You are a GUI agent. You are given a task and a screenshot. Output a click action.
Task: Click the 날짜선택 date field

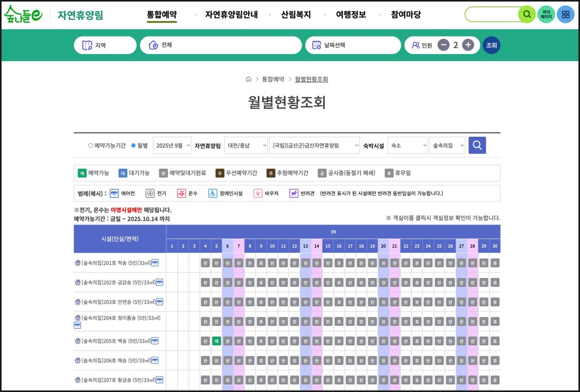[x=353, y=45]
